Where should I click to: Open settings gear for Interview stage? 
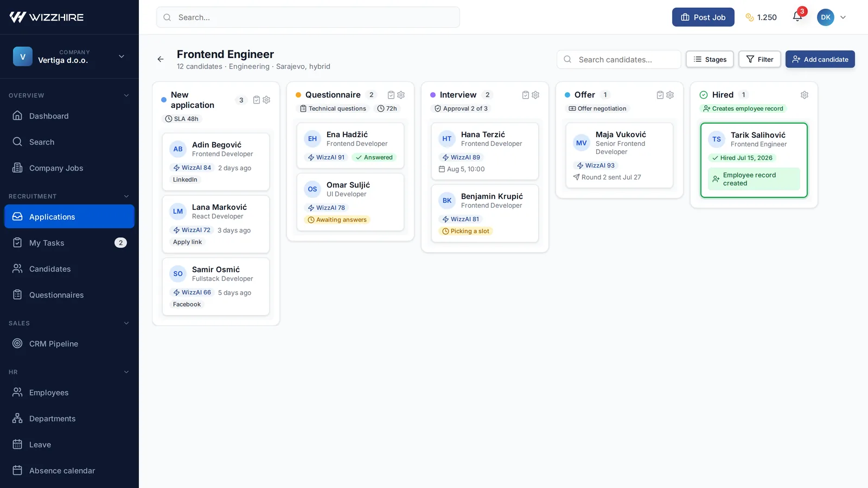[535, 95]
